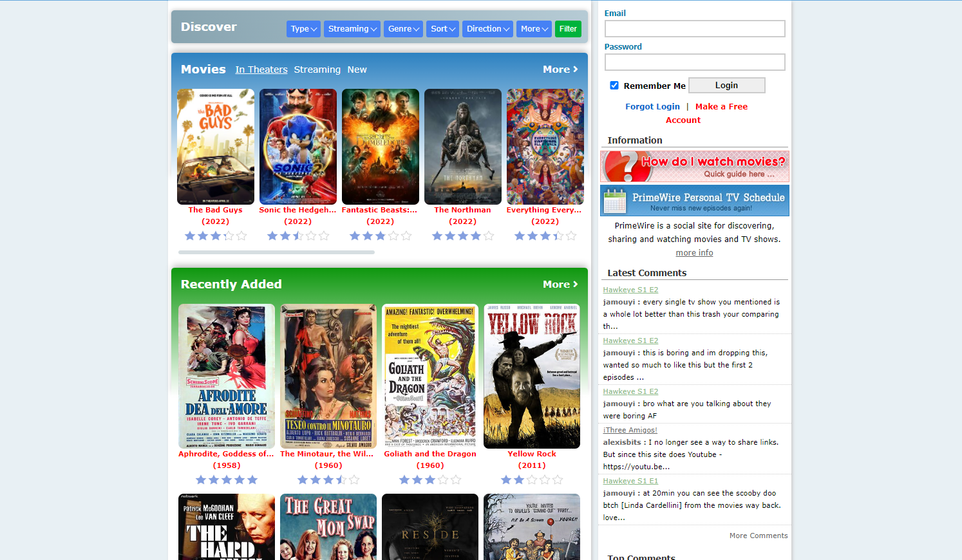Open the Streaming dropdown filter

point(352,29)
